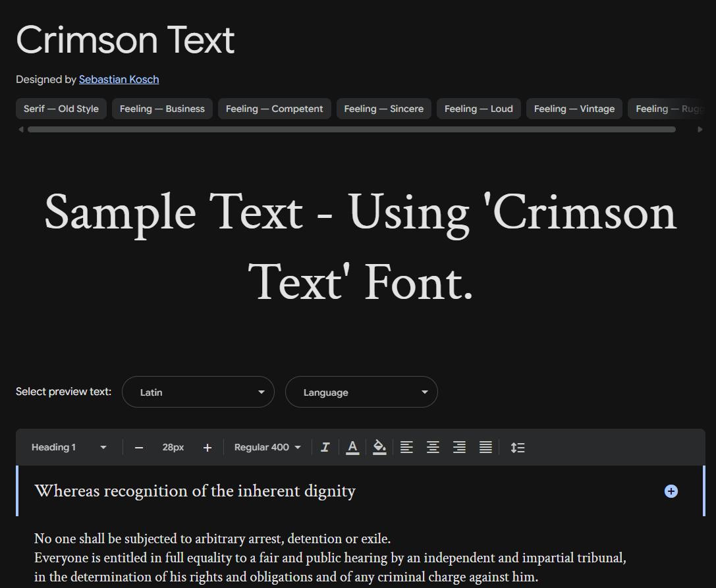Align preview text right

[459, 447]
